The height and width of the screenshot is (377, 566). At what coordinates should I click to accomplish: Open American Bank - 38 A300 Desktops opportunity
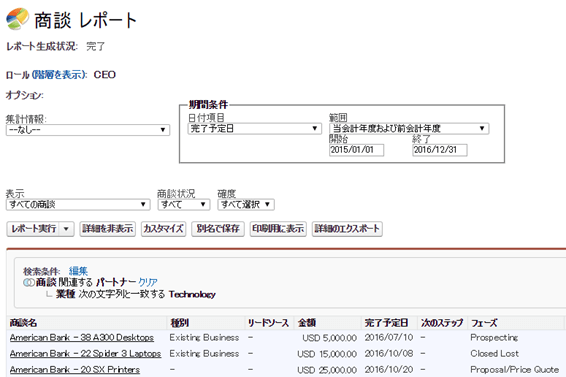pos(82,338)
